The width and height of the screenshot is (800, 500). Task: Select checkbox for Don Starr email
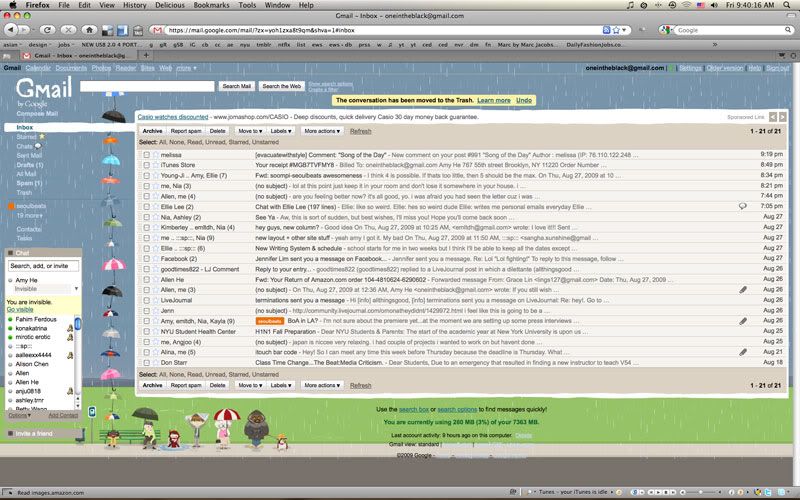click(146, 363)
